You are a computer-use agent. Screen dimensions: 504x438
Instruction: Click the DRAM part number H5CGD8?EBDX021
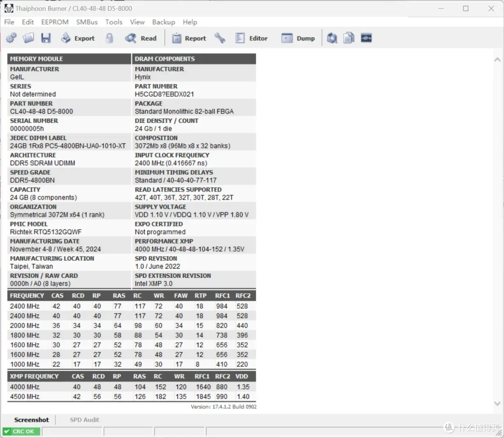pos(164,94)
